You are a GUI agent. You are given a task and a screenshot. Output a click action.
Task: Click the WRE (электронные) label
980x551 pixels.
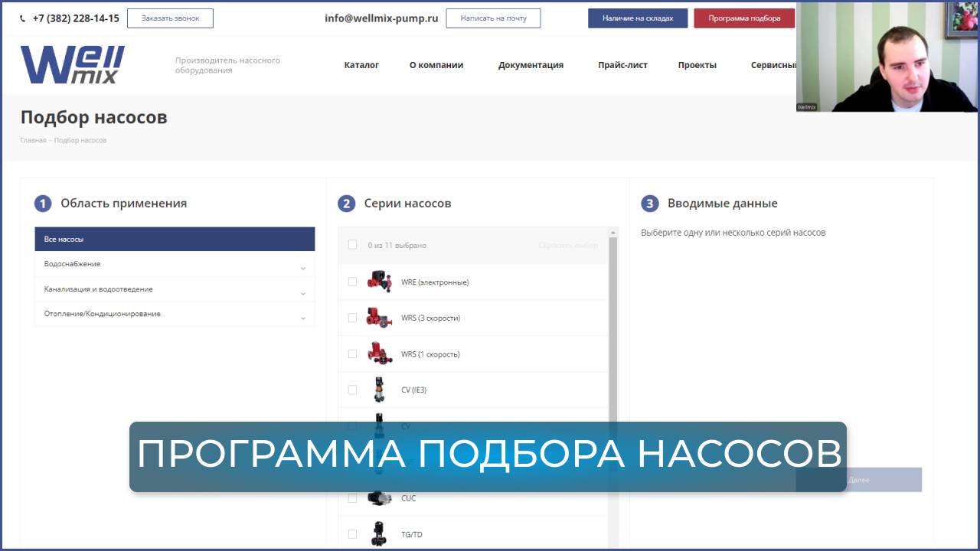(435, 282)
